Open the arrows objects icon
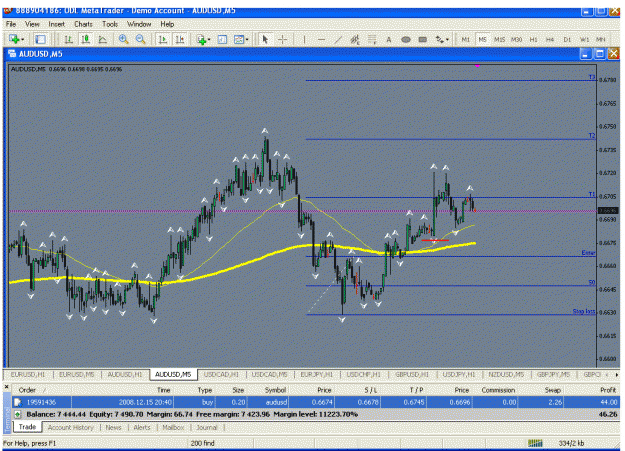Viewport: 625px width, 451px height. click(x=440, y=39)
